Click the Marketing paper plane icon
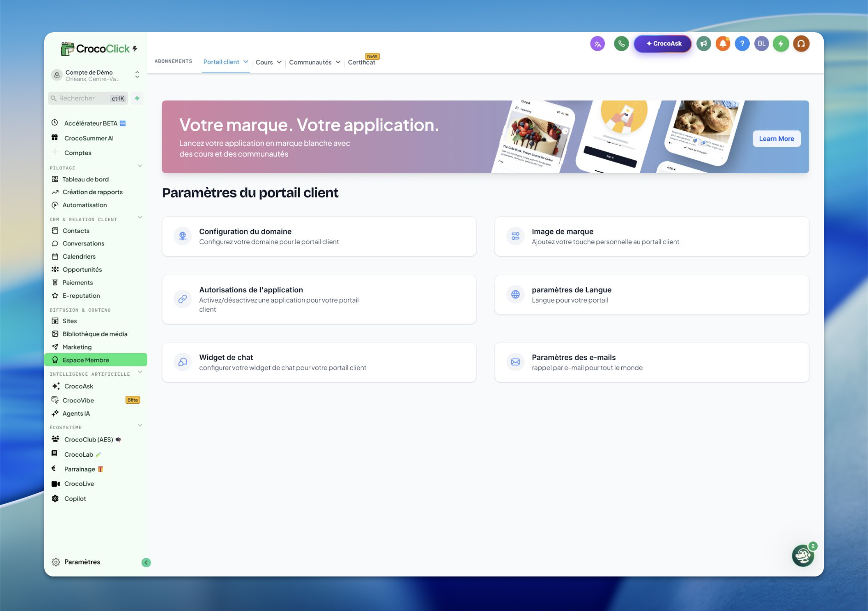Viewport: 868px width, 611px height. [55, 347]
